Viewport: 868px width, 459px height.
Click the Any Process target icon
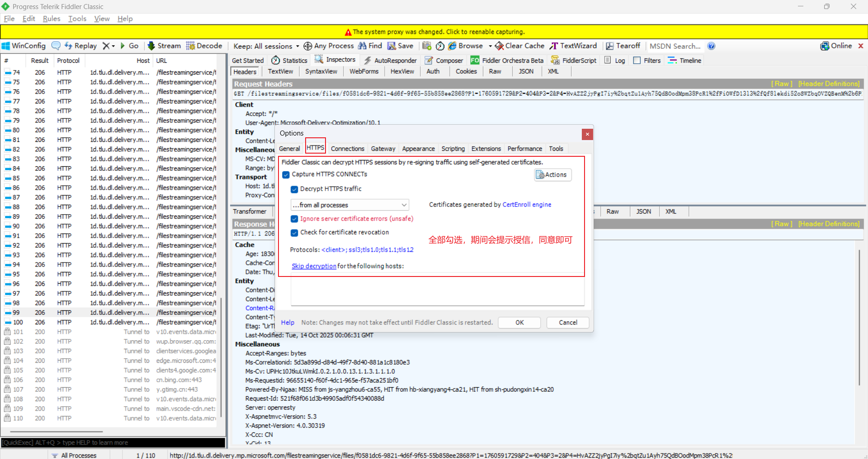point(308,46)
